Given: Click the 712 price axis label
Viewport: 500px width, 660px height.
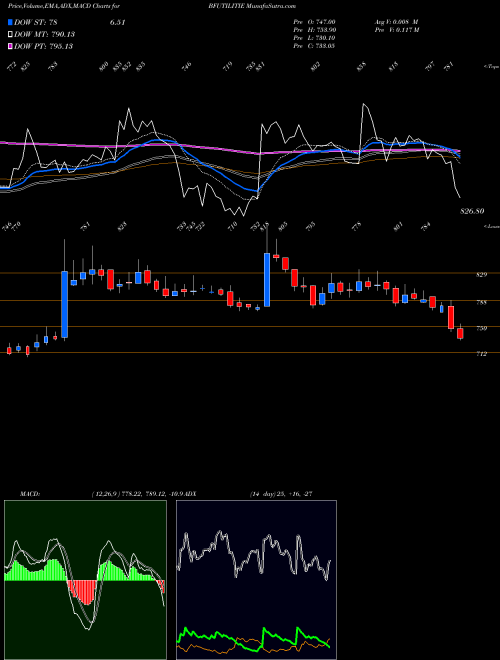Looking at the screenshot, I should [x=482, y=354].
